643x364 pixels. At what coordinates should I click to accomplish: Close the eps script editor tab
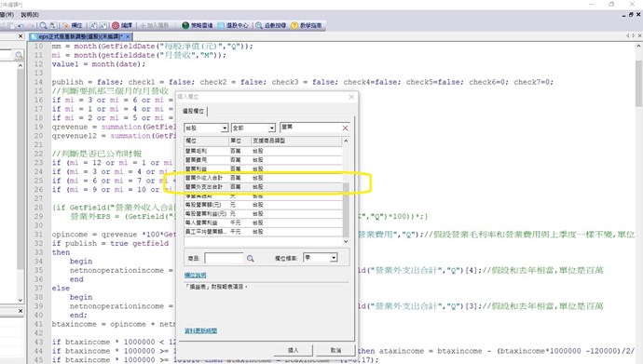128,37
